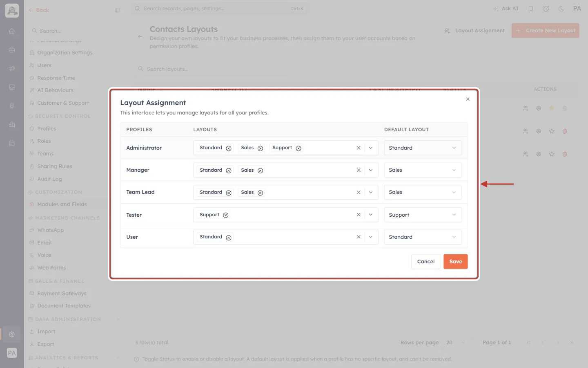588x368 pixels.
Task: Close the Layout Assignment dialog
Action: coord(468,99)
